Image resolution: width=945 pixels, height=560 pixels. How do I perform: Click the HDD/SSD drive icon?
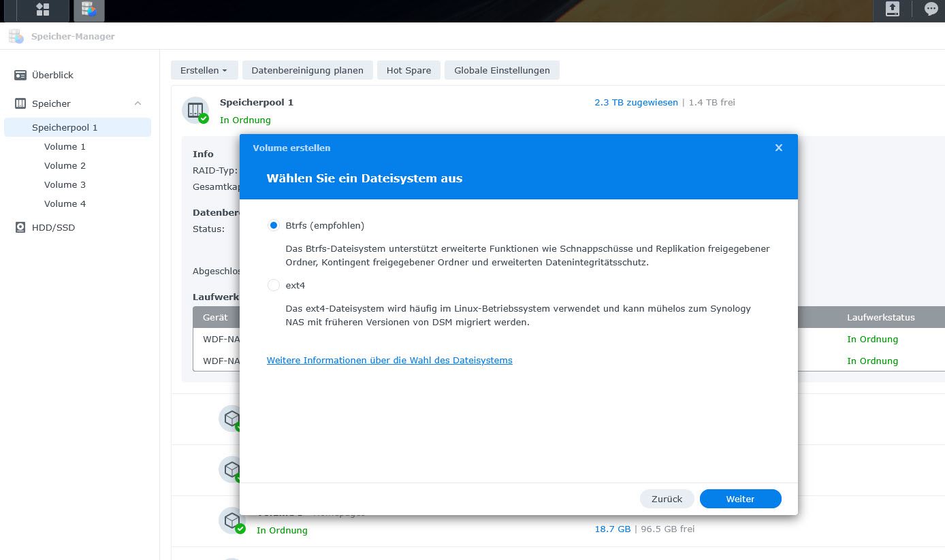[x=20, y=227]
